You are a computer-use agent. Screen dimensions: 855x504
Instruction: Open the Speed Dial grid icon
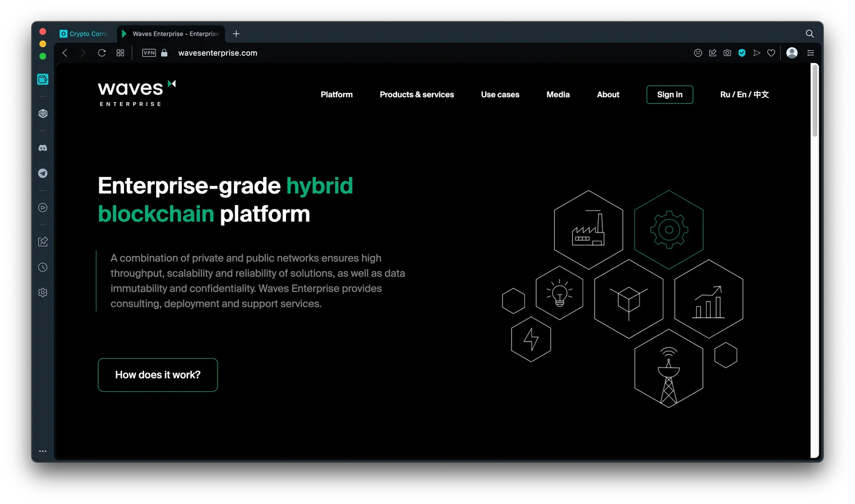coord(120,53)
